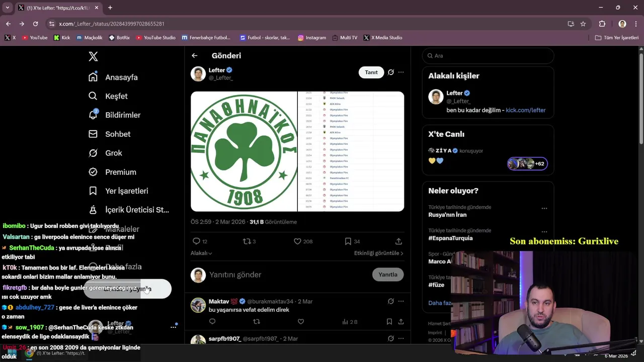Open Kick bookmark
Image resolution: width=644 pixels, height=362 pixels.
(x=62, y=38)
